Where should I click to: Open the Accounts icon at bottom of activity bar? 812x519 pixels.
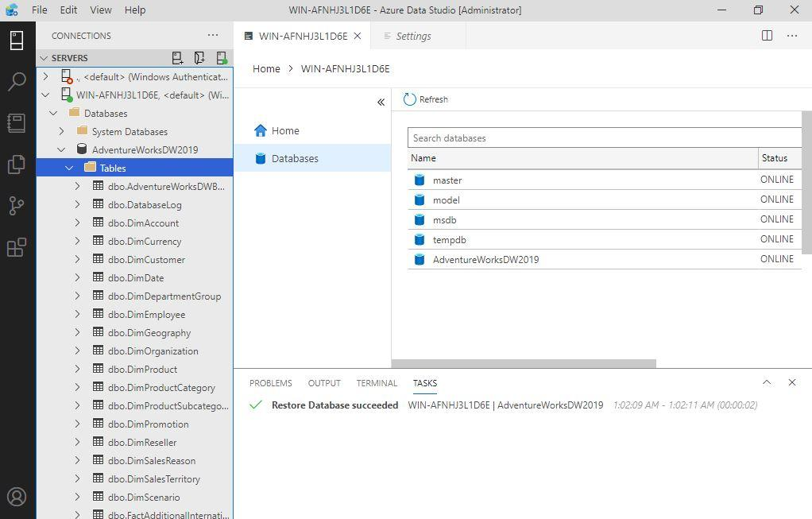(x=17, y=496)
